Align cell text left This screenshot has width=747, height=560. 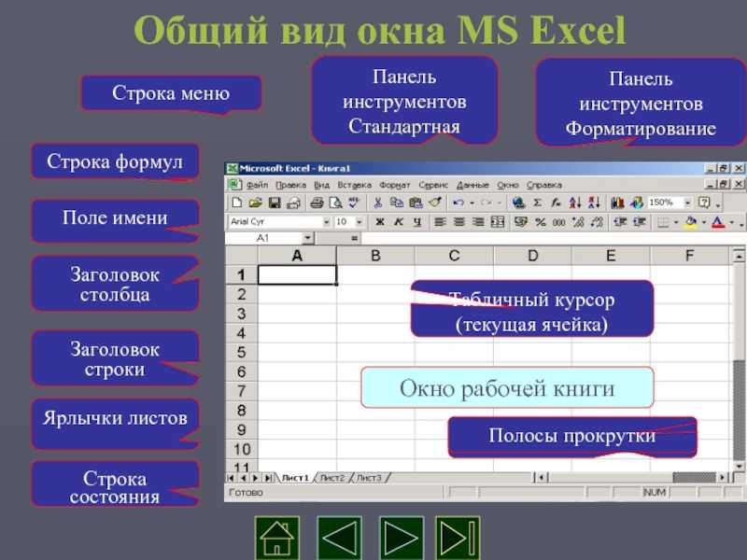[x=440, y=222]
